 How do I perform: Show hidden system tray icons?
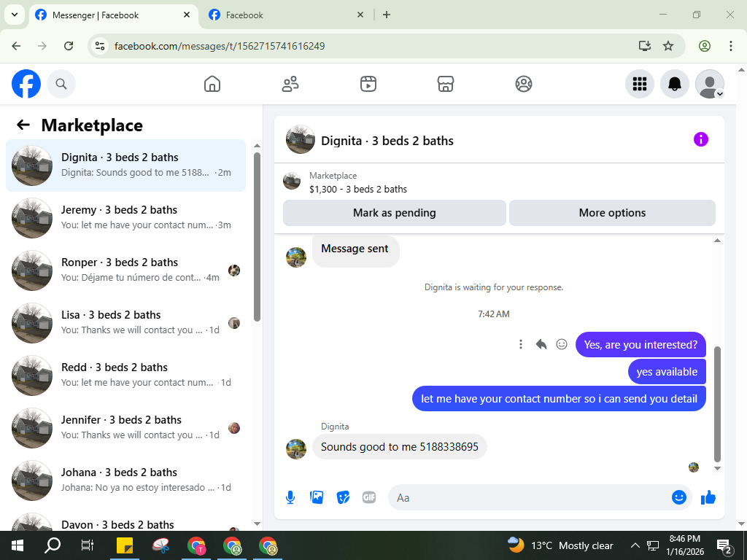(635, 545)
